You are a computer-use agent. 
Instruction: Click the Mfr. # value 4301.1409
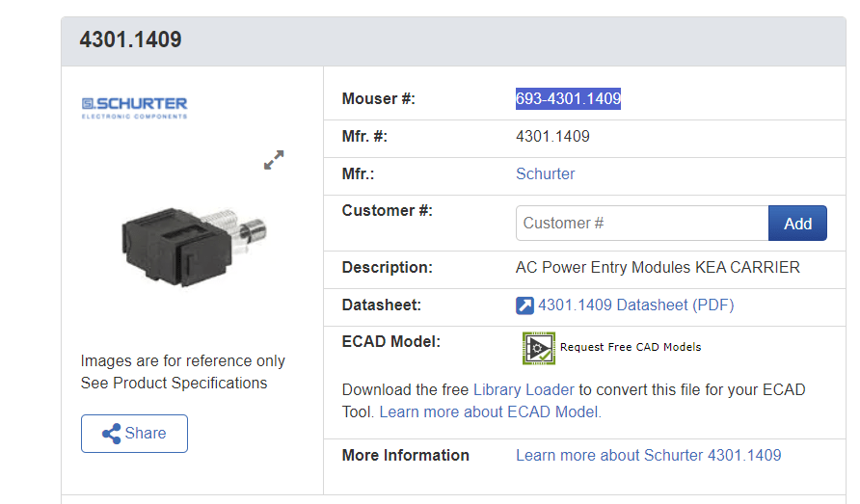[x=552, y=137]
